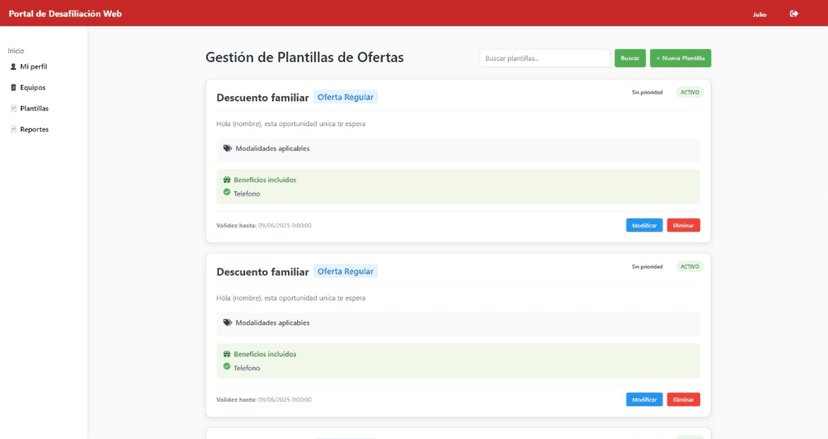Click the Julio username in the header
Image resolution: width=828 pixels, height=439 pixels.
(x=759, y=15)
